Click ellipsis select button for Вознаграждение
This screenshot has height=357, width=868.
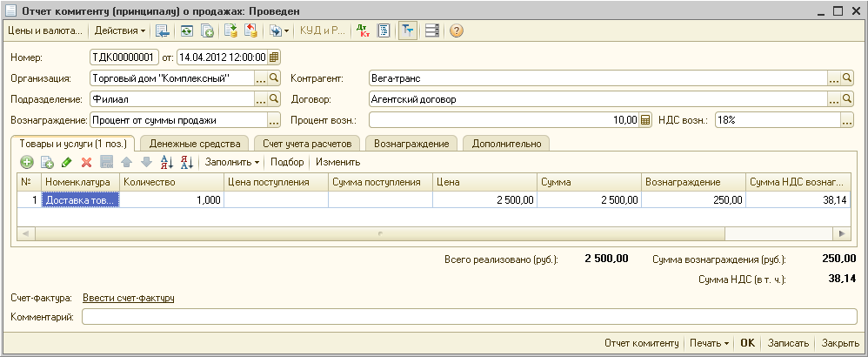[x=274, y=120]
